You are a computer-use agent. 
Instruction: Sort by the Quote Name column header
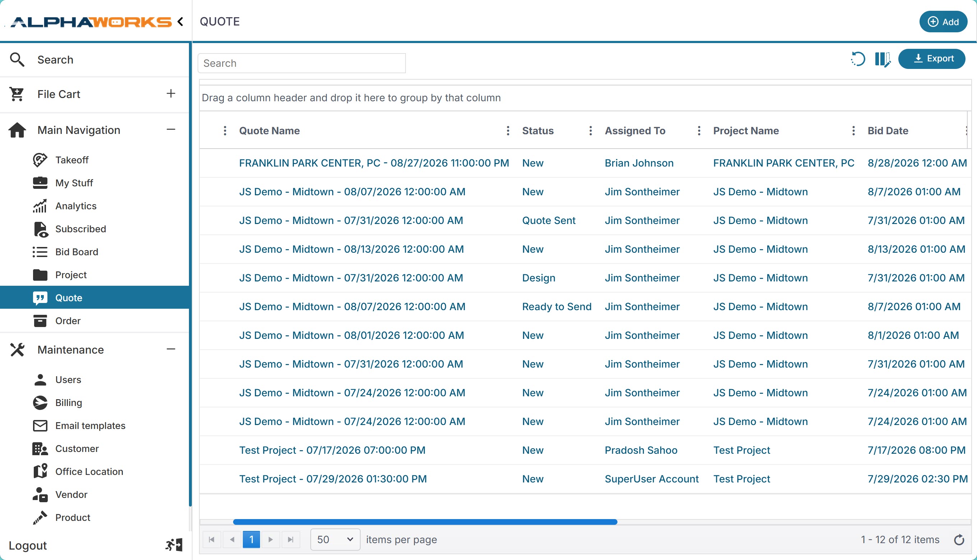[x=269, y=131]
